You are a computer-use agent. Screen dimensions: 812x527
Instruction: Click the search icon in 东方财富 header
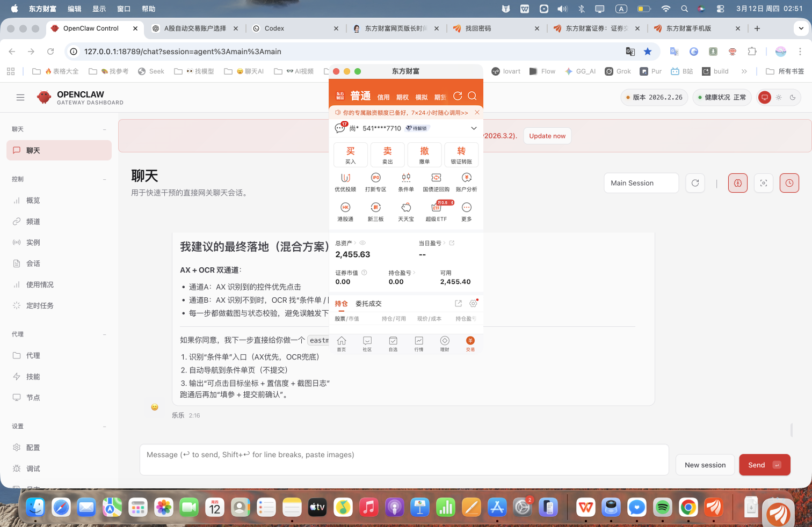pyautogui.click(x=472, y=96)
